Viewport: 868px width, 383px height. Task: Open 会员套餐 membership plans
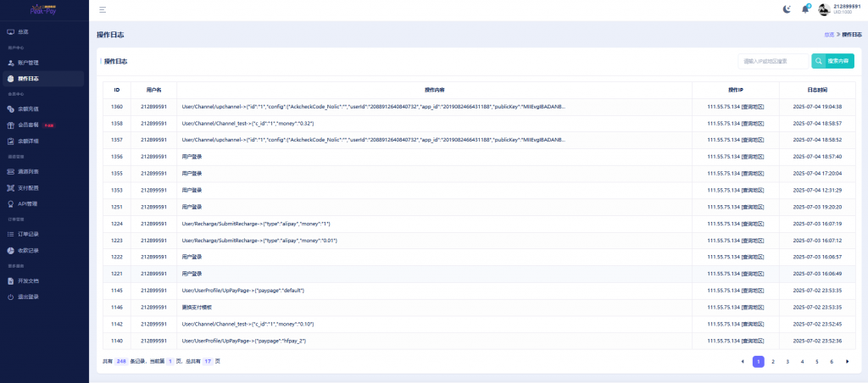[28, 125]
